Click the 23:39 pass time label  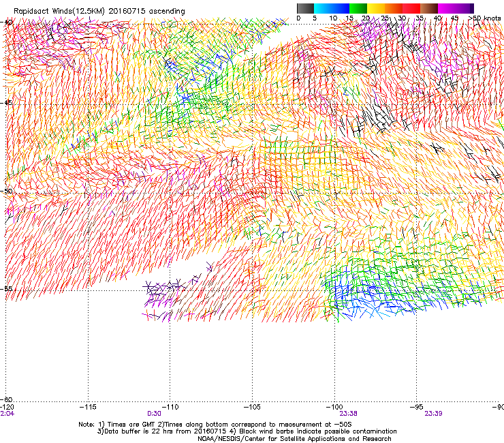point(433,414)
